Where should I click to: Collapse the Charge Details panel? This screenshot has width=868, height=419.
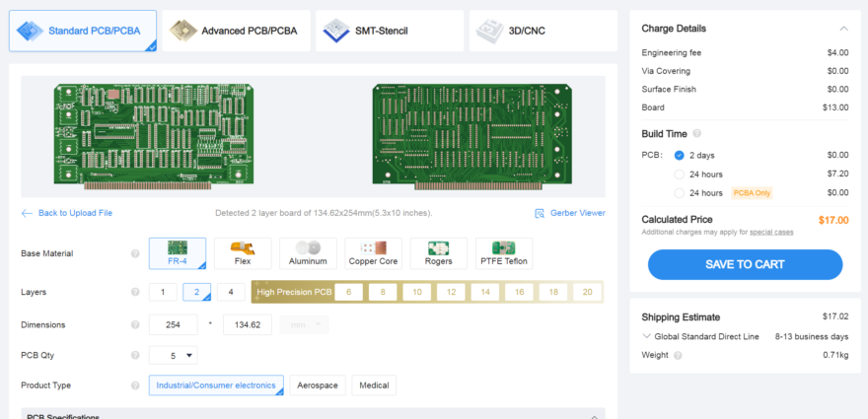(x=843, y=29)
